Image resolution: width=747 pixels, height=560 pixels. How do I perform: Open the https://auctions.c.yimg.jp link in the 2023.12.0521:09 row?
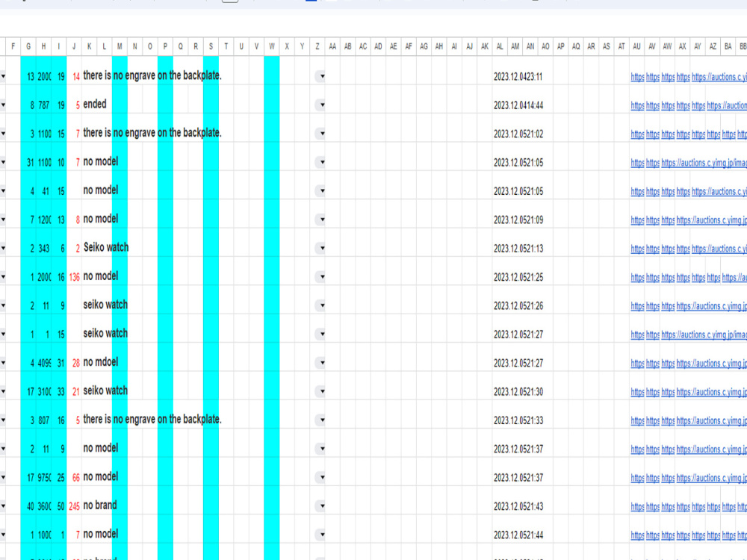(712, 220)
